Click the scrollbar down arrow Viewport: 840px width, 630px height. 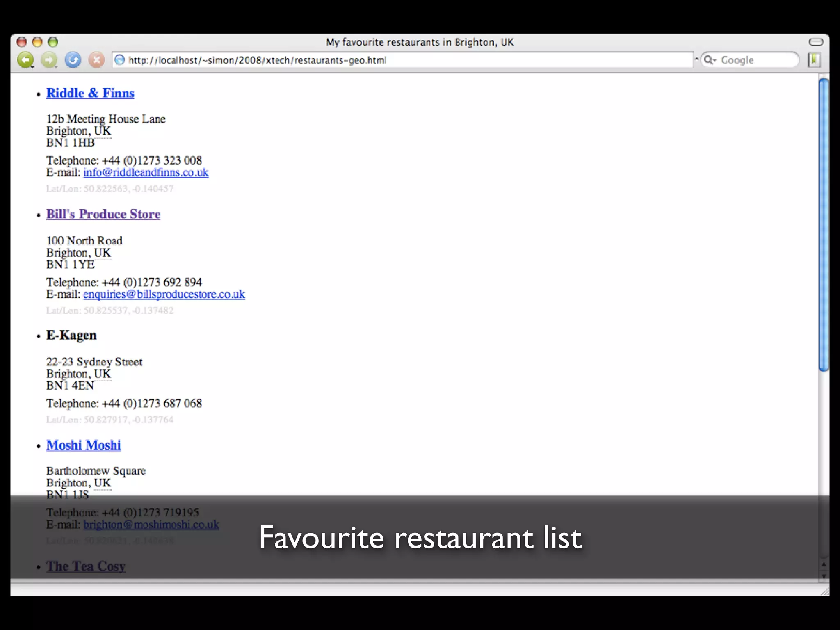[824, 575]
